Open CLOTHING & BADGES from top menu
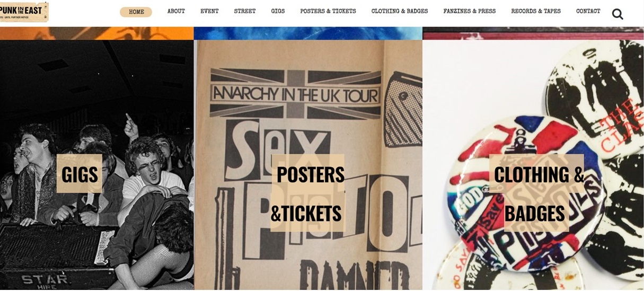This screenshot has height=291, width=644. 400,11
